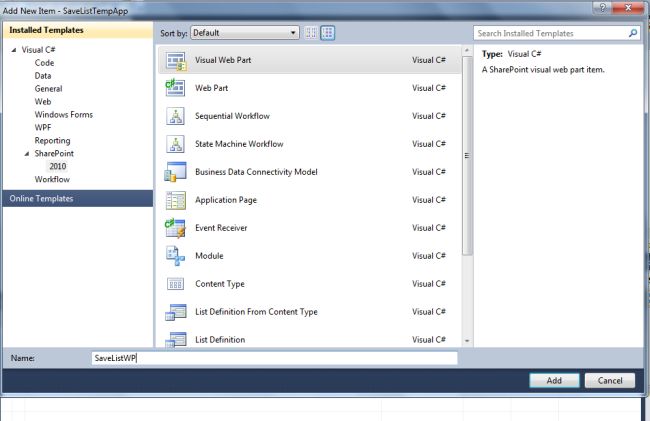Select Code under Visual C#

[x=44, y=63]
